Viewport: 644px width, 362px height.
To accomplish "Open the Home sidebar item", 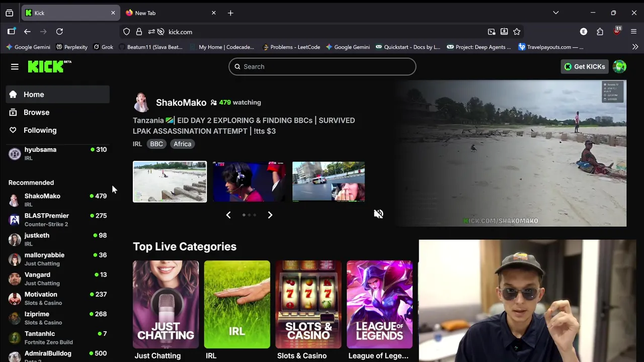I will 57,95.
